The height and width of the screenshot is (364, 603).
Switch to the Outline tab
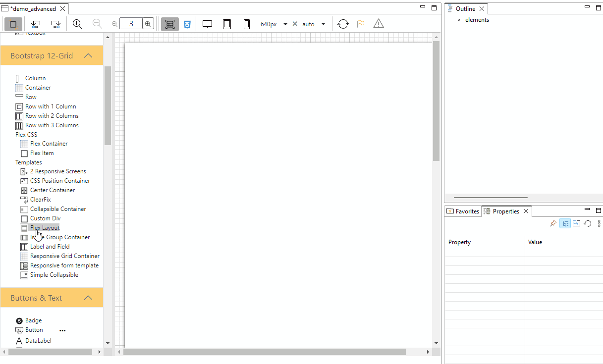[x=465, y=9]
